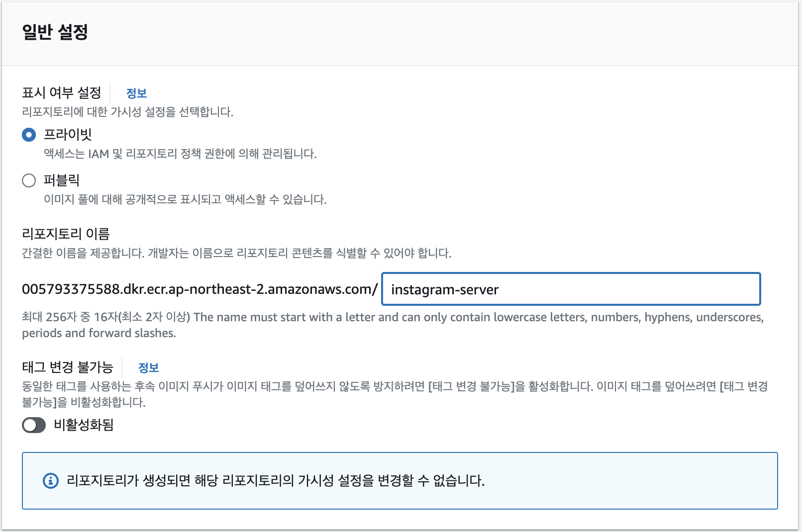The width and height of the screenshot is (802, 532).
Task: Click the 가시성 설정을 선택합니다 description
Action: tap(128, 112)
